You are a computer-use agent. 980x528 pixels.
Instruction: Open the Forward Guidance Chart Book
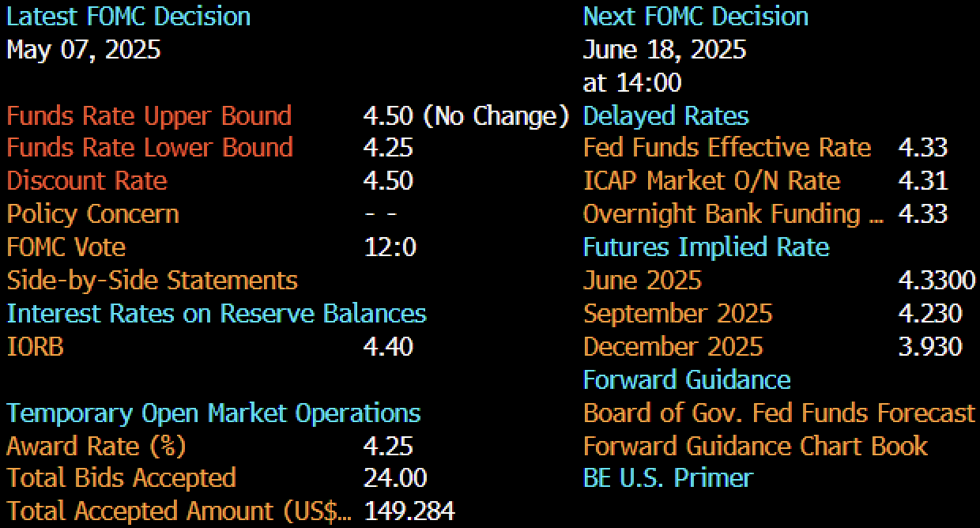(x=755, y=446)
